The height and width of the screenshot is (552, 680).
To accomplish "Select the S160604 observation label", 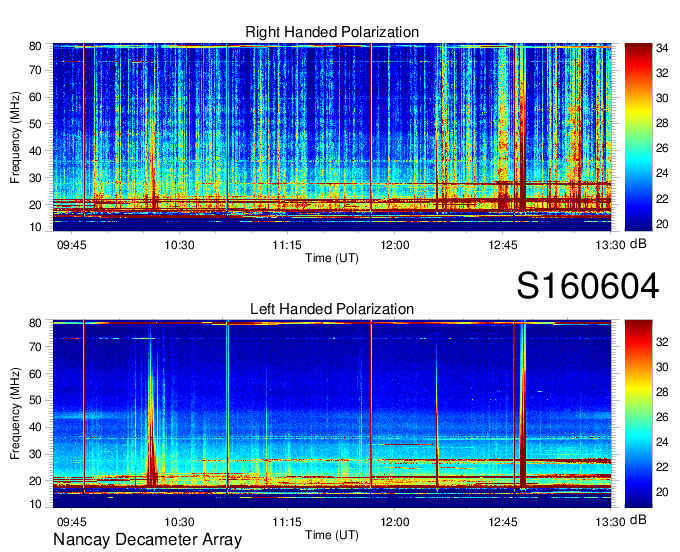I will point(588,286).
